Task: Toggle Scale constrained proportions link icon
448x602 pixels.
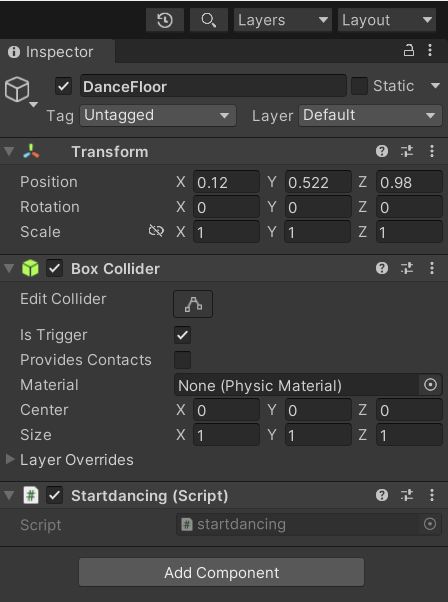Action: tap(156, 231)
